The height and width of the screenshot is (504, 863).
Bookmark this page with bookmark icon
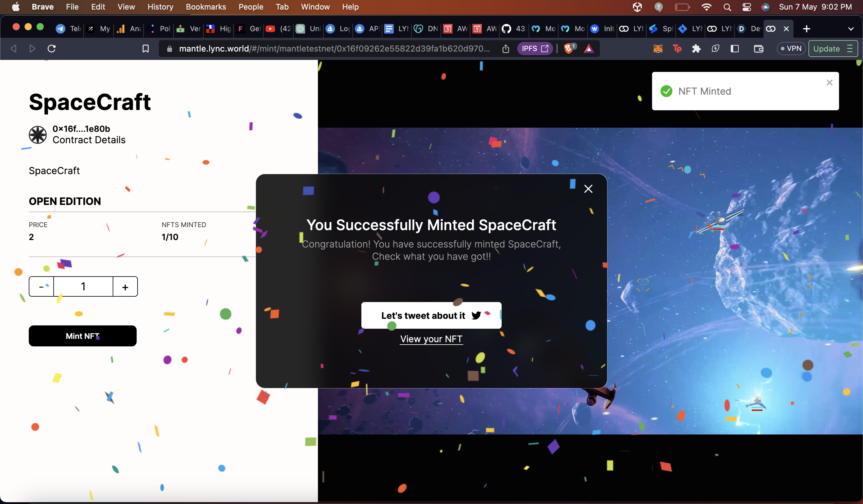tap(146, 49)
